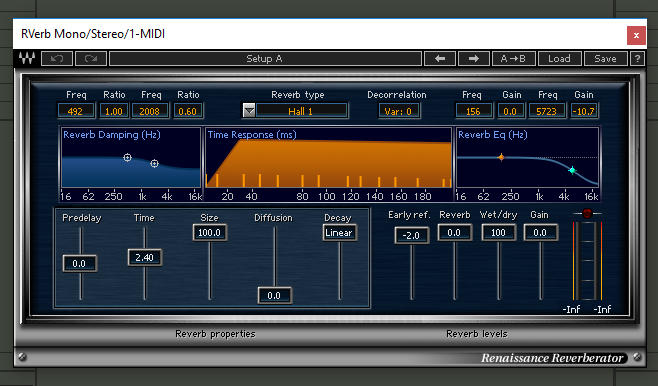
Task: Click the Size slider handle showing 100.0
Action: pyautogui.click(x=209, y=232)
